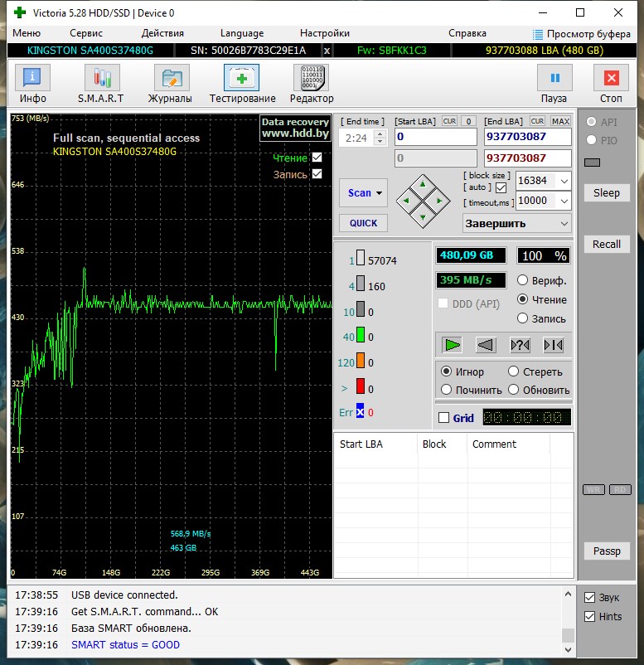644x665 pixels.
Task: Click the up arrow of navigation diamond
Action: point(423,184)
